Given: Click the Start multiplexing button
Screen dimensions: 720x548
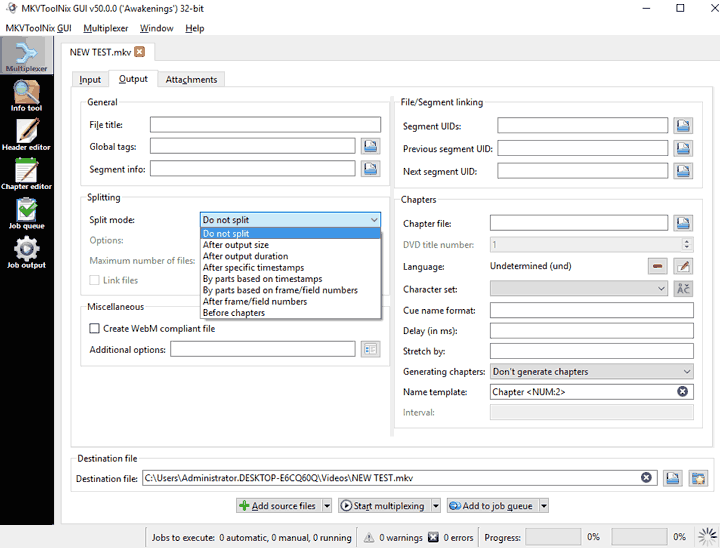Looking at the screenshot, I should point(382,506).
